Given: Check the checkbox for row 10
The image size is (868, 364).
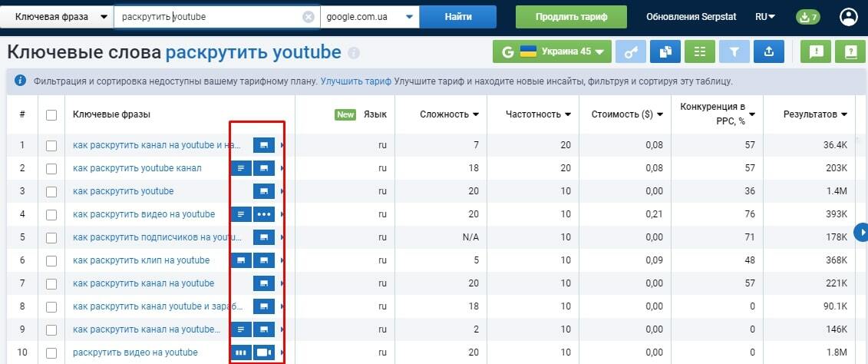Looking at the screenshot, I should click(x=51, y=353).
